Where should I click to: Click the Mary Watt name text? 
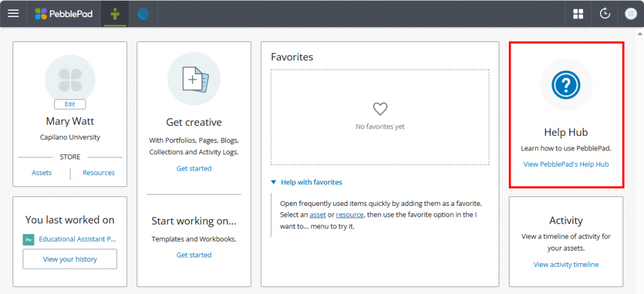(70, 122)
